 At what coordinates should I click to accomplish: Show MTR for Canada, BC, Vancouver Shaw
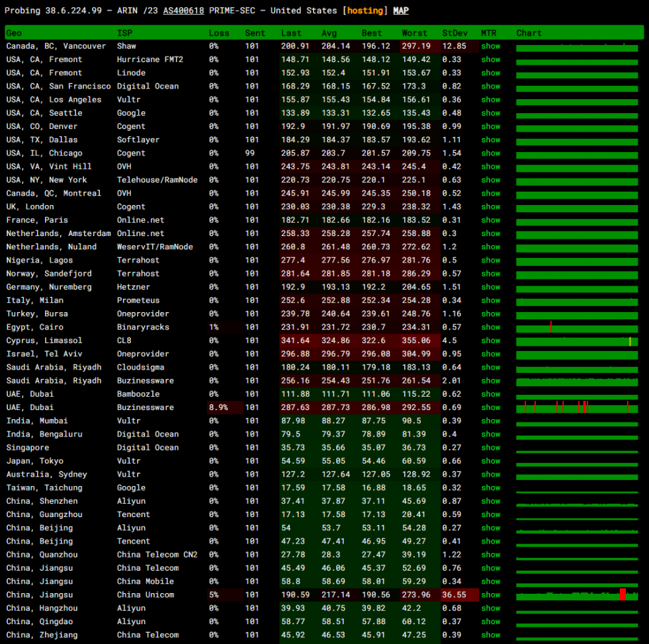point(490,46)
